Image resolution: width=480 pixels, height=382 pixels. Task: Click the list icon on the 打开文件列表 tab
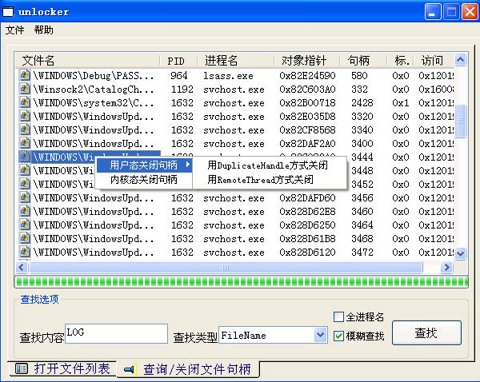coord(22,368)
